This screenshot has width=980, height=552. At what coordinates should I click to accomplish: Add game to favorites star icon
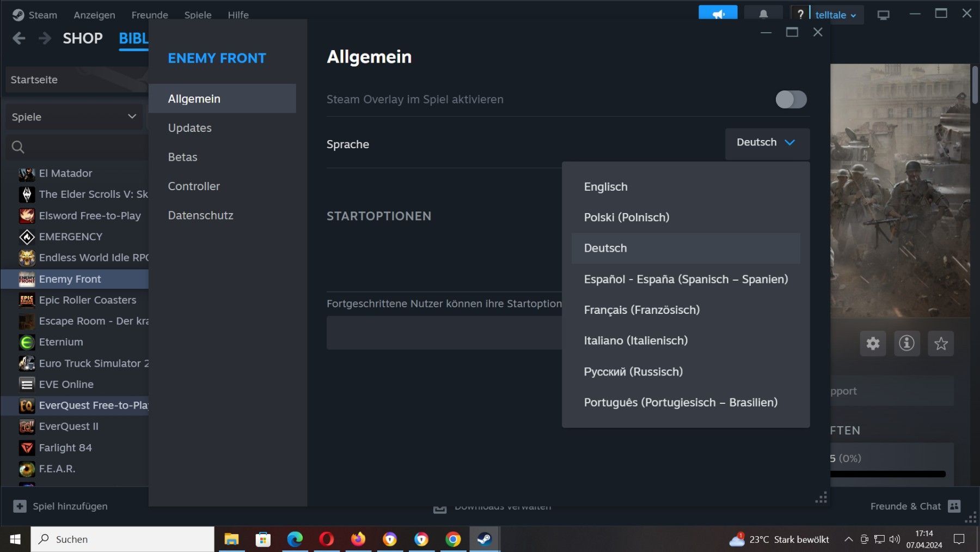click(x=941, y=343)
